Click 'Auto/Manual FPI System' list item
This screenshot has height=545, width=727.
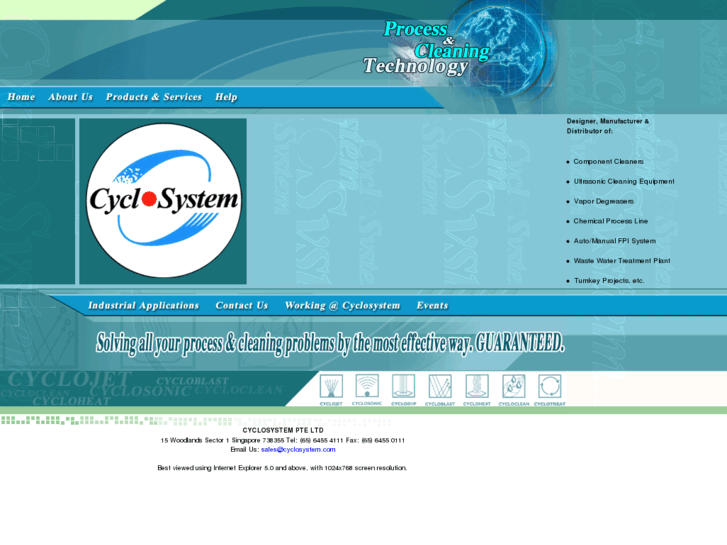[615, 241]
